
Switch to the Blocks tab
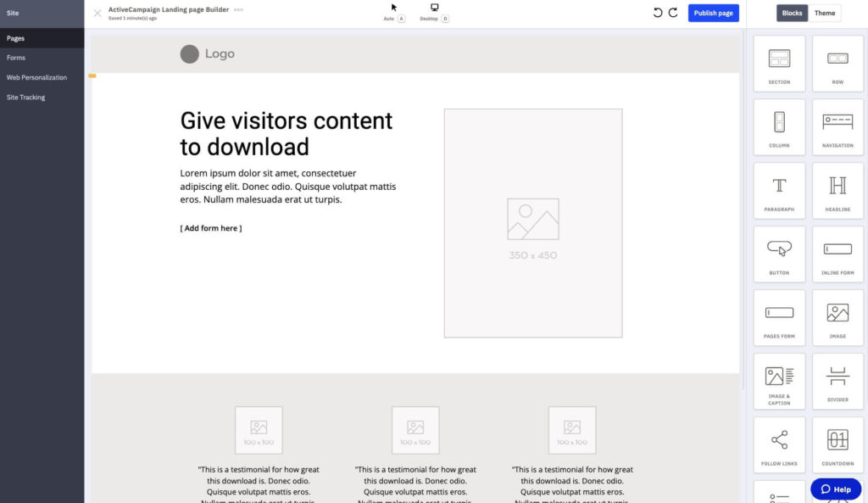(x=792, y=13)
